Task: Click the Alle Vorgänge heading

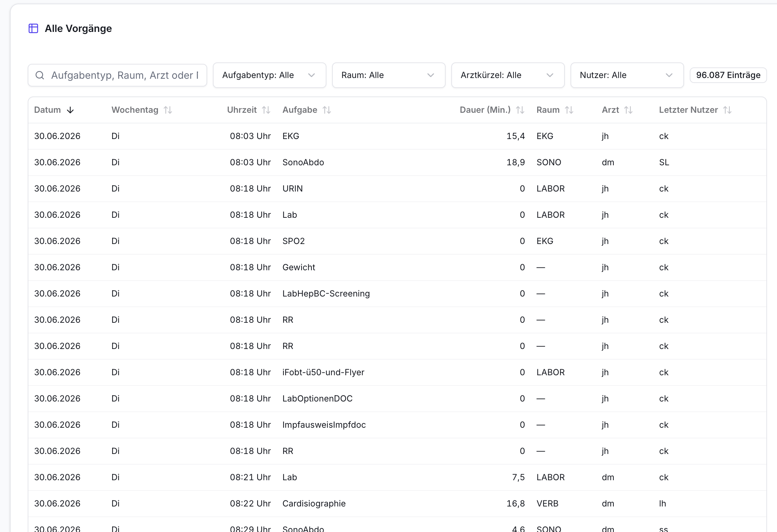Action: click(78, 28)
